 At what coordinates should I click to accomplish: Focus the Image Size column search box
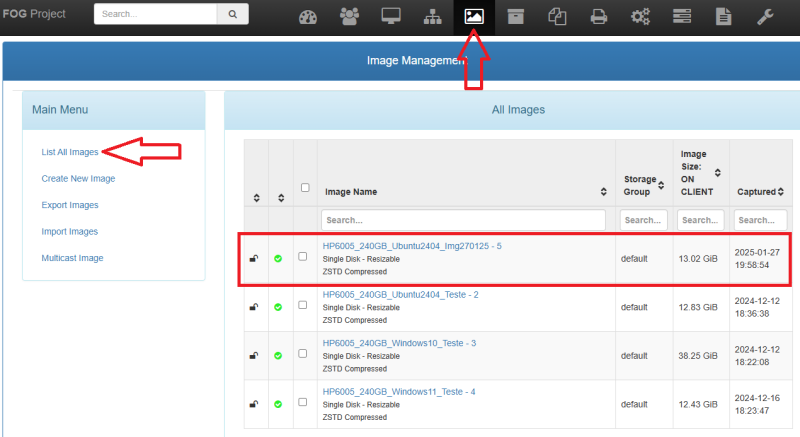pyautogui.click(x=701, y=220)
